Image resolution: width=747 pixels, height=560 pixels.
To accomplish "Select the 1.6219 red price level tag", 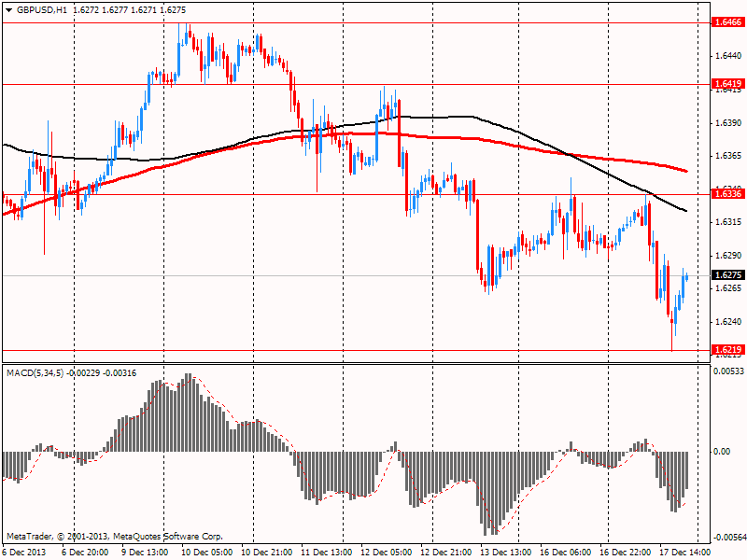I will 727,350.
